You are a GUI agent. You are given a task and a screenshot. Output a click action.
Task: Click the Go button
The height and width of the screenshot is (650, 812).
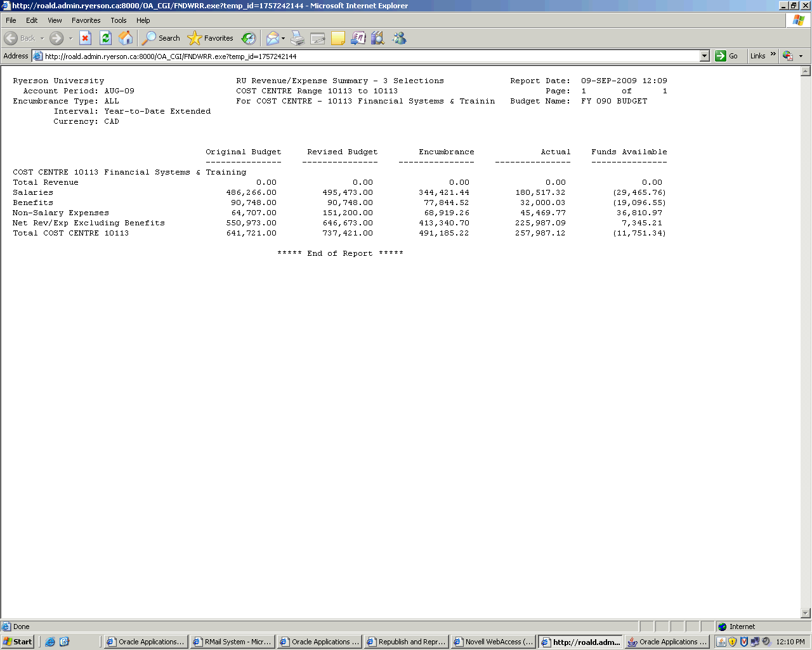pyautogui.click(x=727, y=56)
